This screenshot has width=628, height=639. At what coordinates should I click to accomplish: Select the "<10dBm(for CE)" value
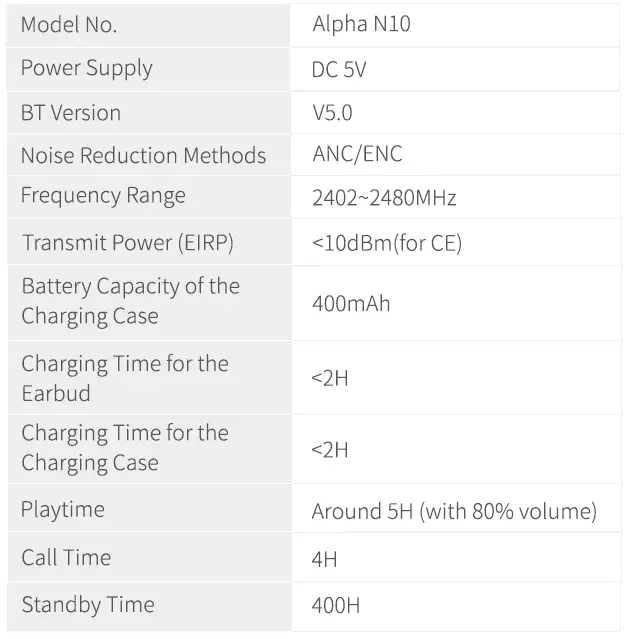pyautogui.click(x=387, y=243)
